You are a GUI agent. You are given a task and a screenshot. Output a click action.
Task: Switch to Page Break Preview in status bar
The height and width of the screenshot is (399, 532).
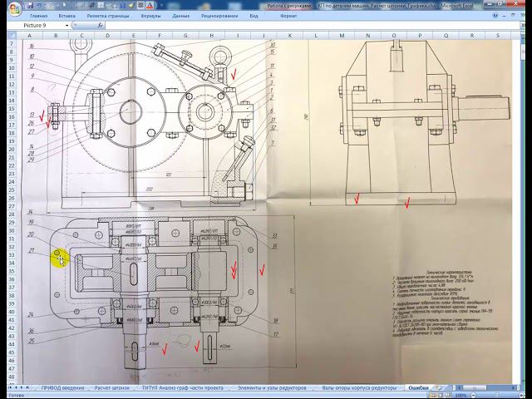447,396
